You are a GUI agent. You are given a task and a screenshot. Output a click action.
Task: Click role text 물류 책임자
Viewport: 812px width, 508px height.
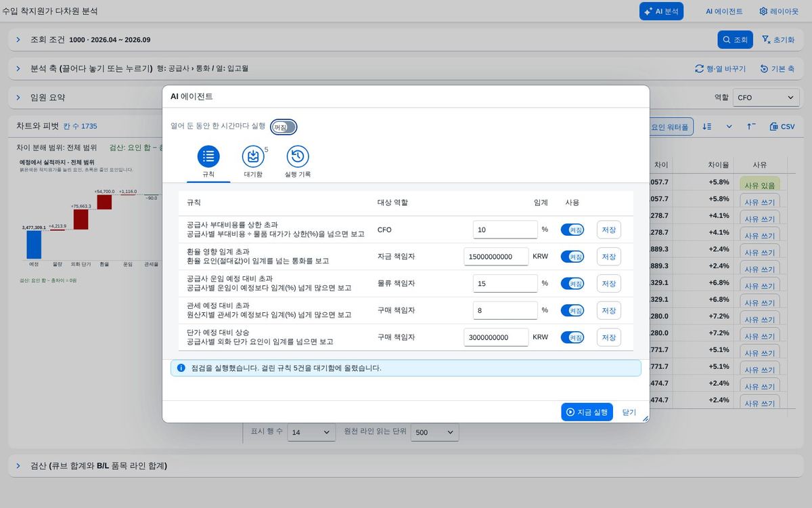(396, 283)
